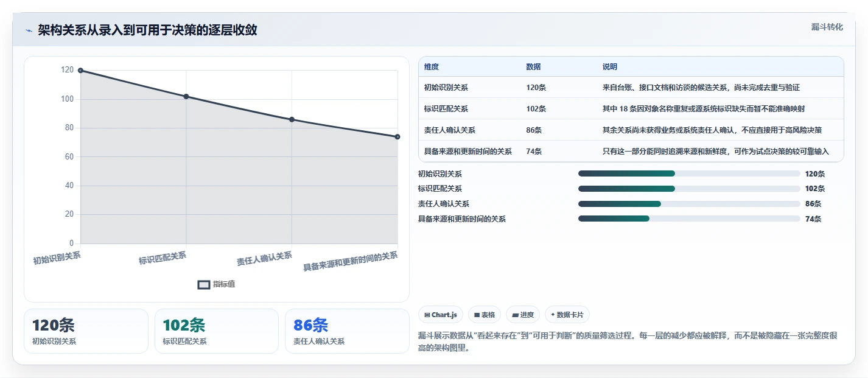
Task: Select table cell 标识匹配关系
Action: click(x=446, y=109)
